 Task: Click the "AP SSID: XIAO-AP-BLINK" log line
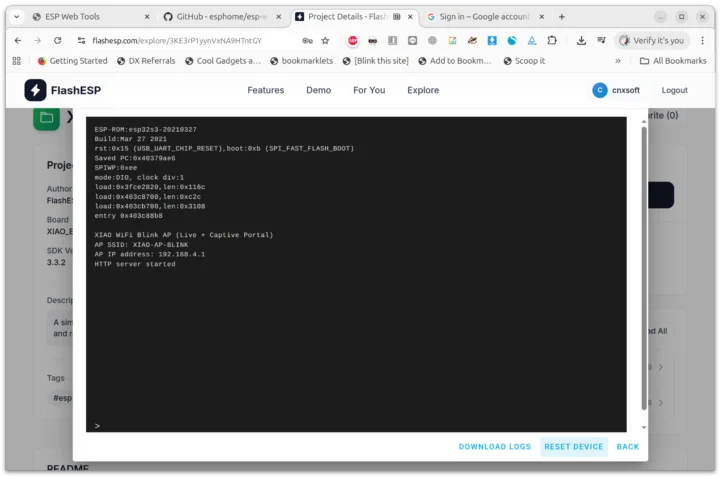(141, 245)
